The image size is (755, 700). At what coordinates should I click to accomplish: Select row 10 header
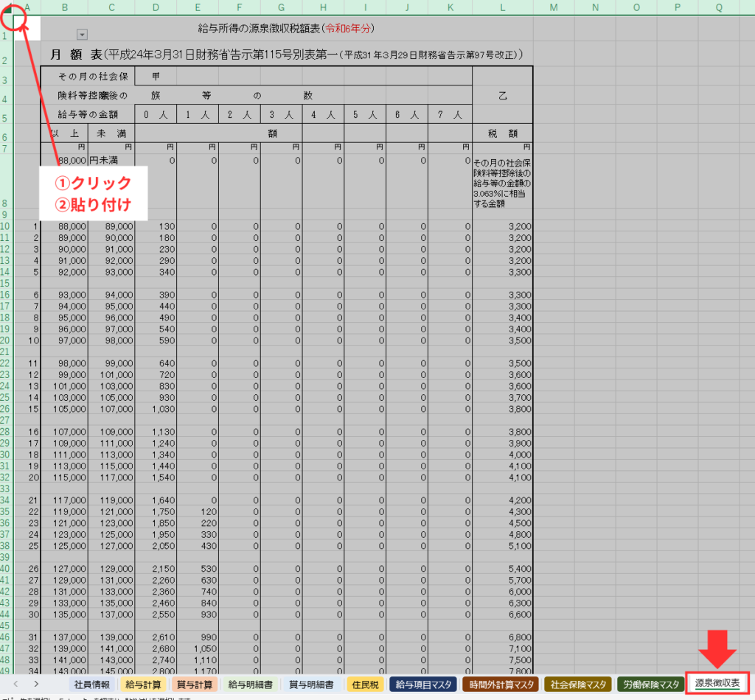pos(6,226)
